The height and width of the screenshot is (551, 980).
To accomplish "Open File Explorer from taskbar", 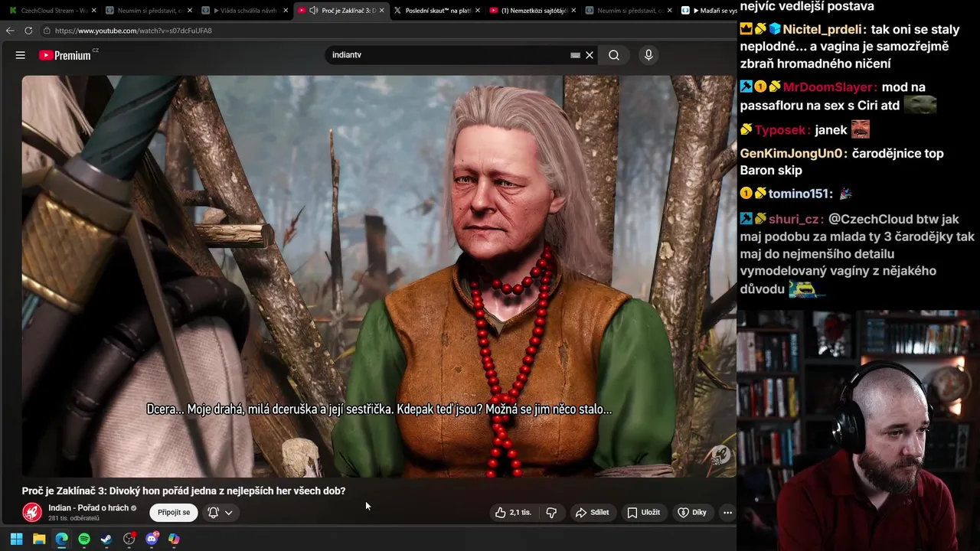I will [39, 539].
